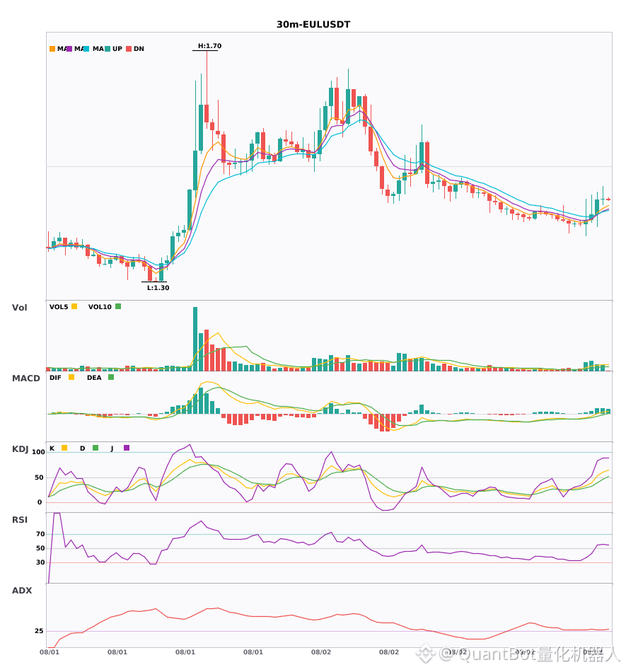This screenshot has height=672, width=626.
Task: Select the Vol panel label
Action: tap(20, 308)
